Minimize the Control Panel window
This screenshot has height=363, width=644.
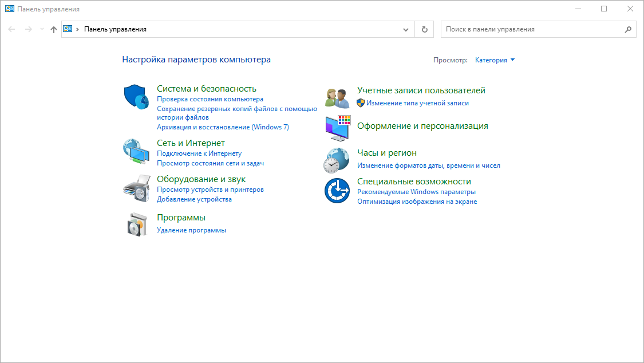tap(578, 9)
